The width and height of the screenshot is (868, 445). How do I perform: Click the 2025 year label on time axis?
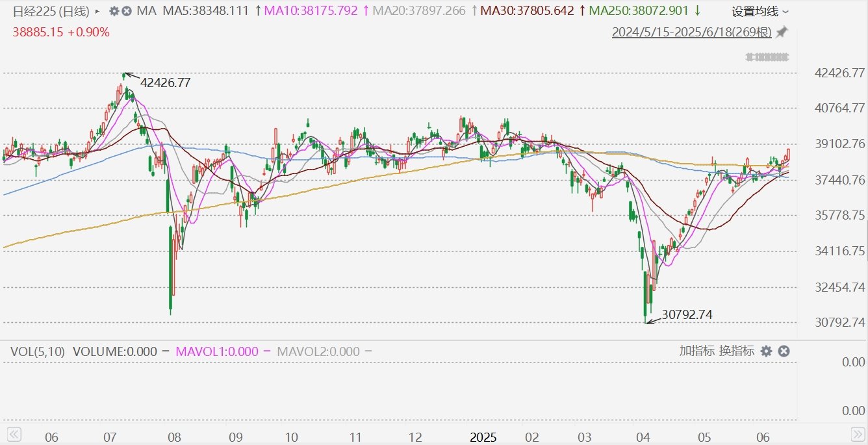(x=483, y=437)
